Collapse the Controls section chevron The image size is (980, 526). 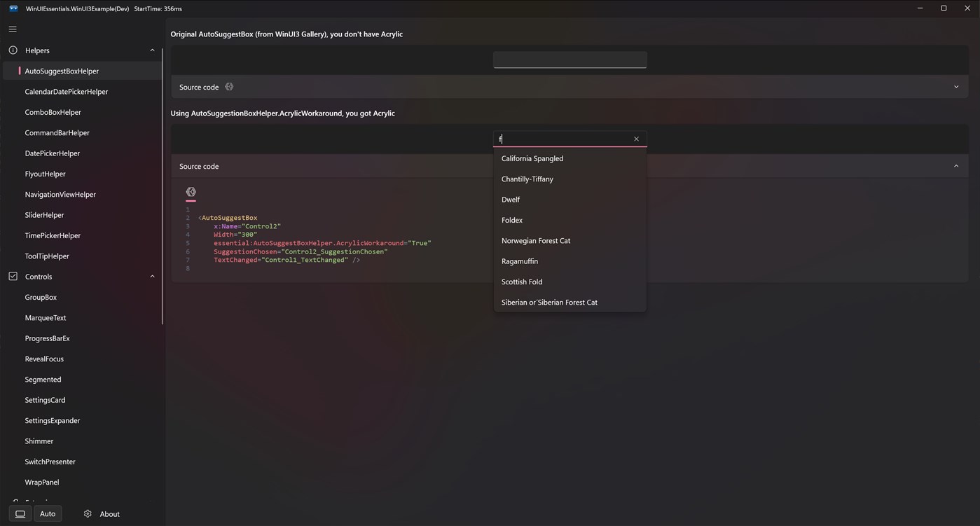(x=152, y=277)
